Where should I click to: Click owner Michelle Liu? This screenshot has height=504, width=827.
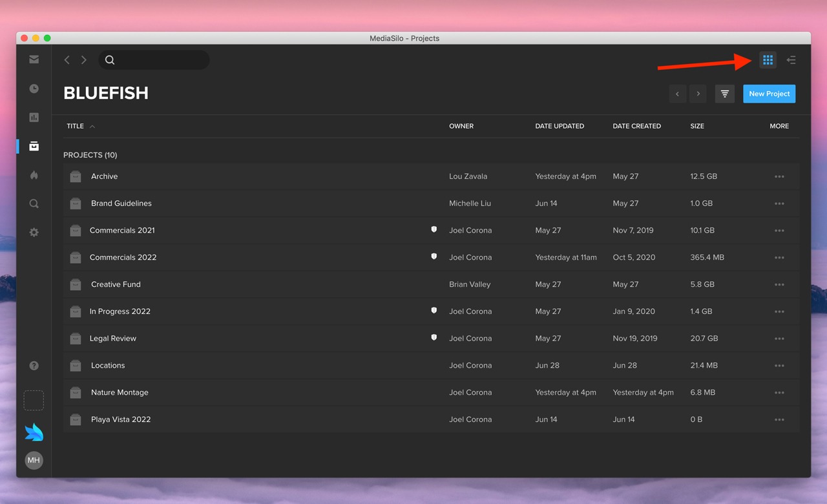(470, 204)
